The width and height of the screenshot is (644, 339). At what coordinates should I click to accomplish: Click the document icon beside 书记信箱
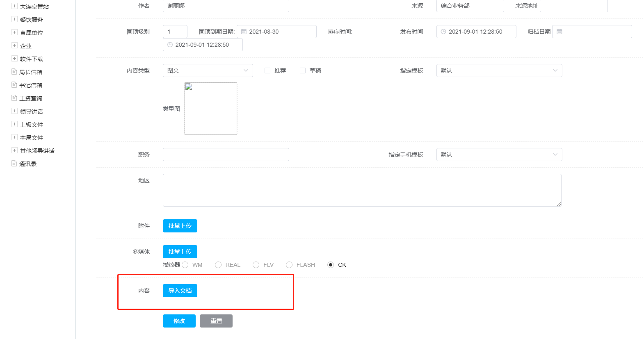click(x=14, y=85)
